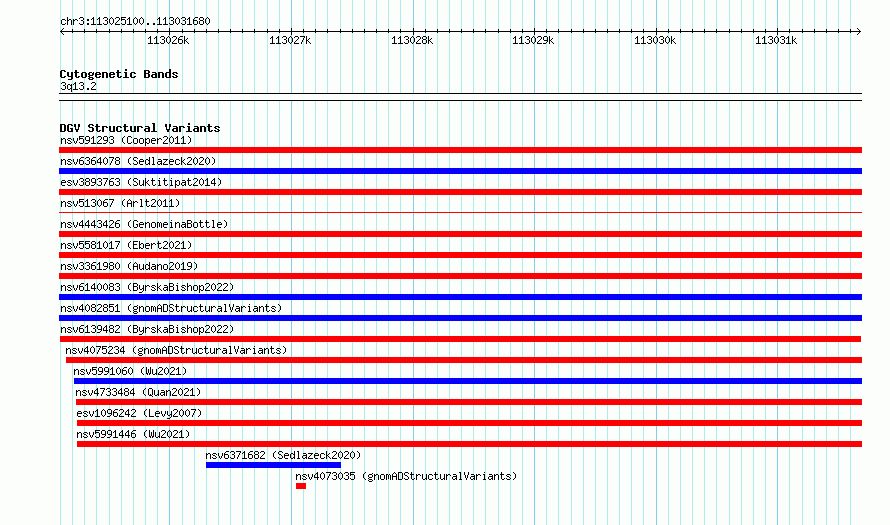Click the nsv513067 (Arlt2011) label
This screenshot has width=890, height=525.
tap(120, 203)
